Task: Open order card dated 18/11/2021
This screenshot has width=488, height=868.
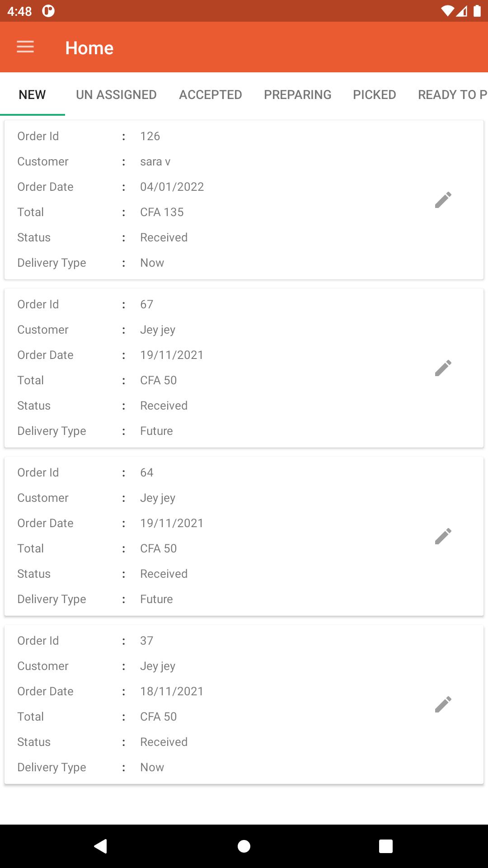Action: tap(244, 704)
